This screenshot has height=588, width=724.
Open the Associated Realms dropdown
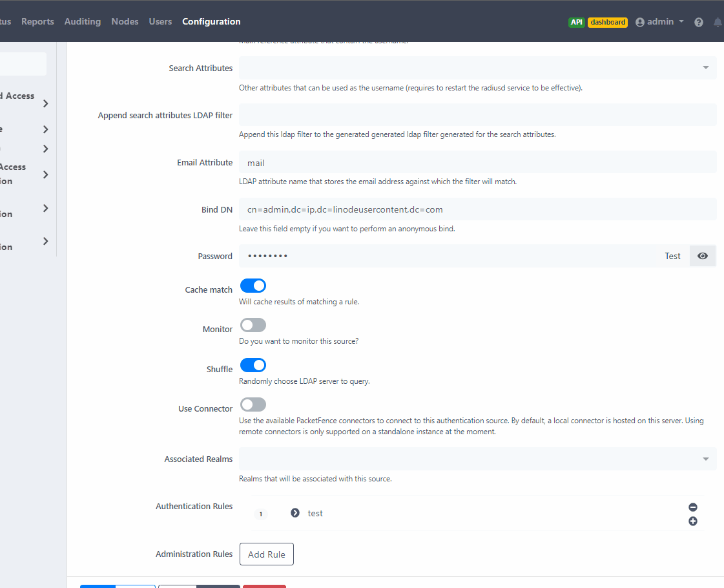pyautogui.click(x=705, y=458)
